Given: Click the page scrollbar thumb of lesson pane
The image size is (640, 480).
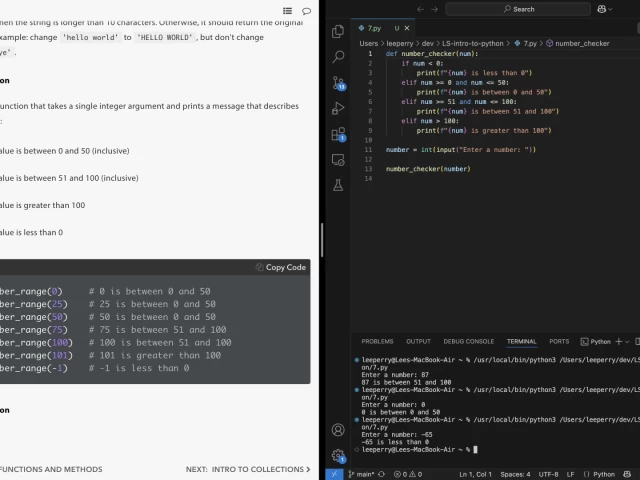Looking at the screenshot, I should coord(322,240).
